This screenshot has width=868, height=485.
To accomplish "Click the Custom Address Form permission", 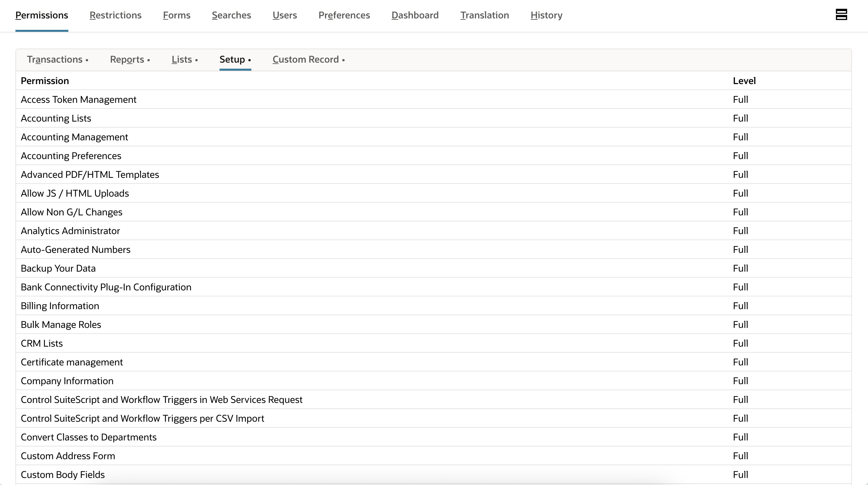I will (68, 456).
